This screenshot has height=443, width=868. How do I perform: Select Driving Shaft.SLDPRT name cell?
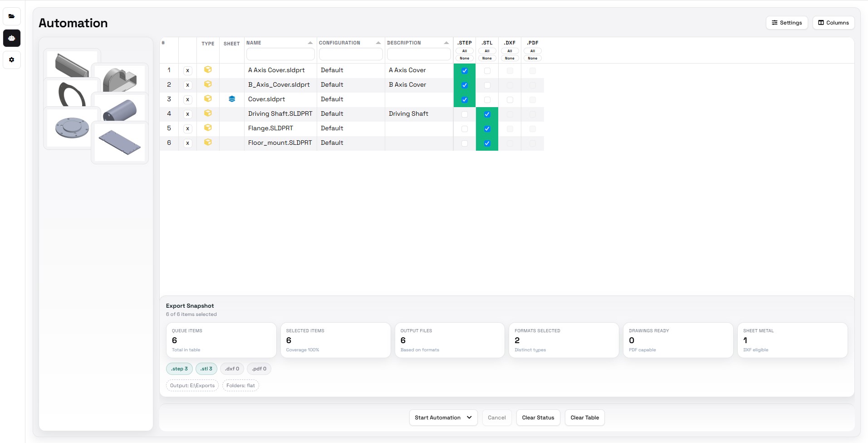tap(280, 114)
